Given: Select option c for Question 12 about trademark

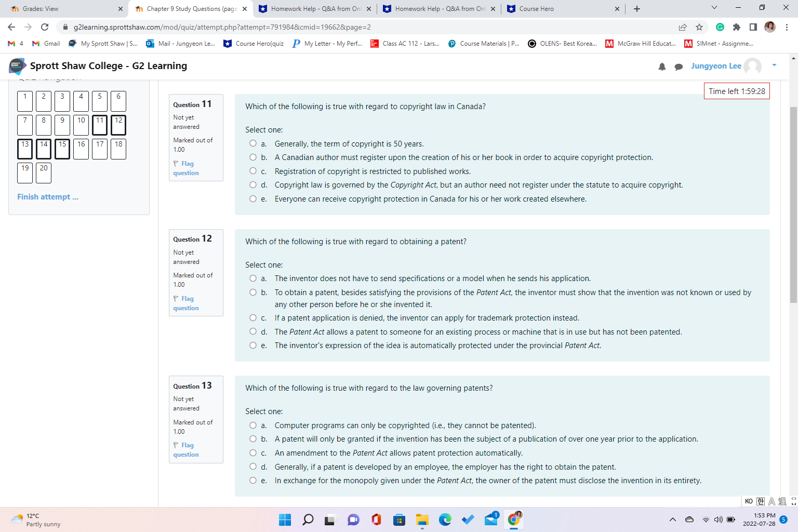Looking at the screenshot, I should point(253,317).
